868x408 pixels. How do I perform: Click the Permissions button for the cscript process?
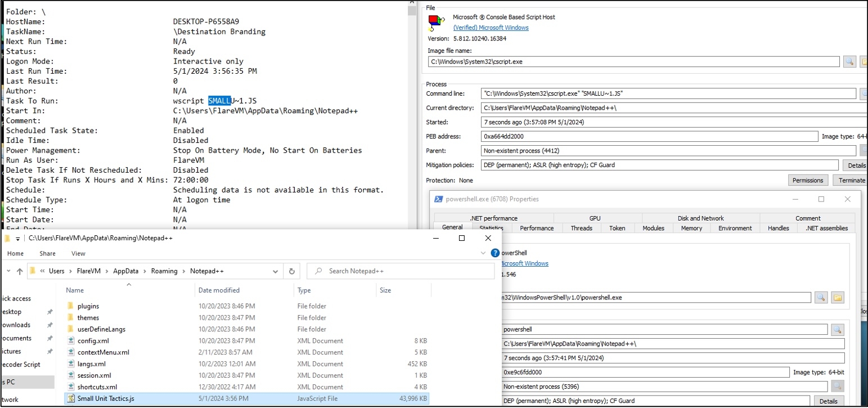808,180
